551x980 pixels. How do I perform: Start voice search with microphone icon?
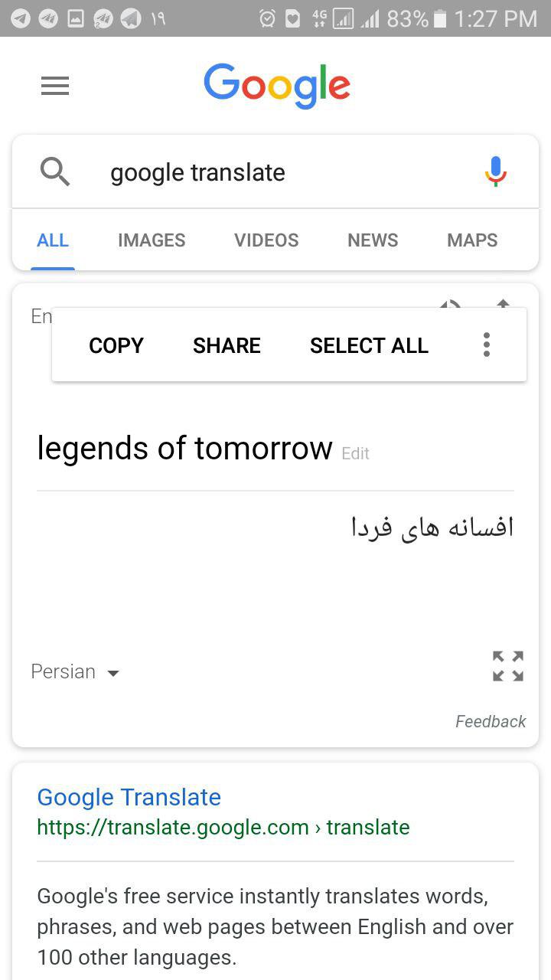[x=496, y=171]
